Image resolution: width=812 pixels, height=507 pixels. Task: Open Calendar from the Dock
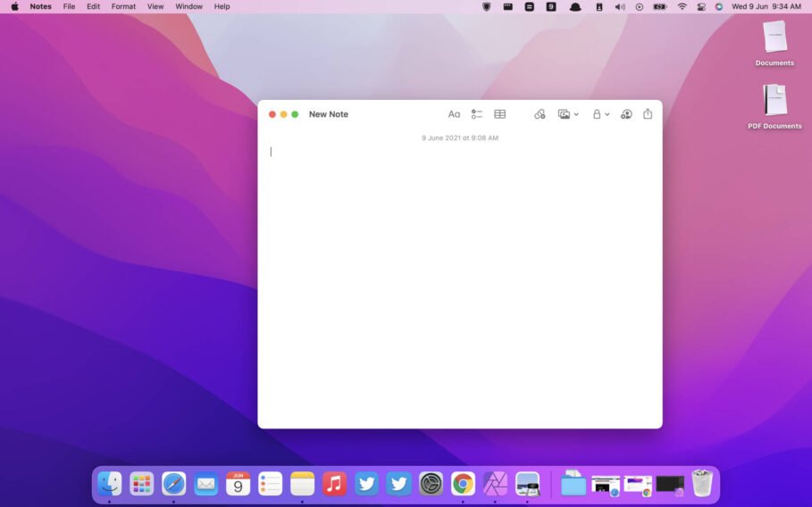click(238, 484)
